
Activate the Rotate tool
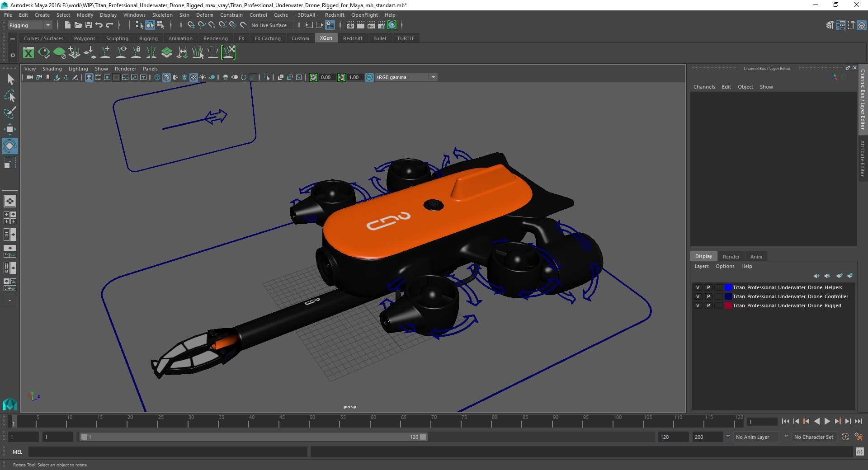(x=10, y=146)
